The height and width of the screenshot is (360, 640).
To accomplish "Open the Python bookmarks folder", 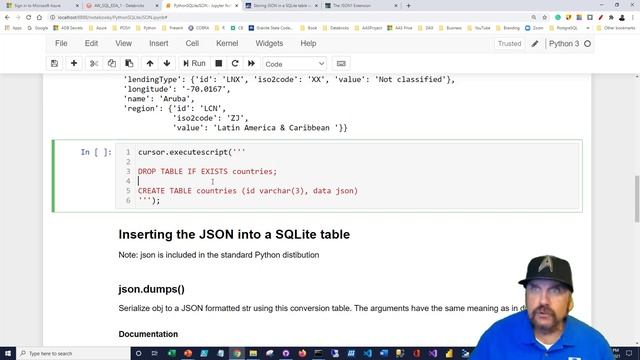I will point(146,28).
